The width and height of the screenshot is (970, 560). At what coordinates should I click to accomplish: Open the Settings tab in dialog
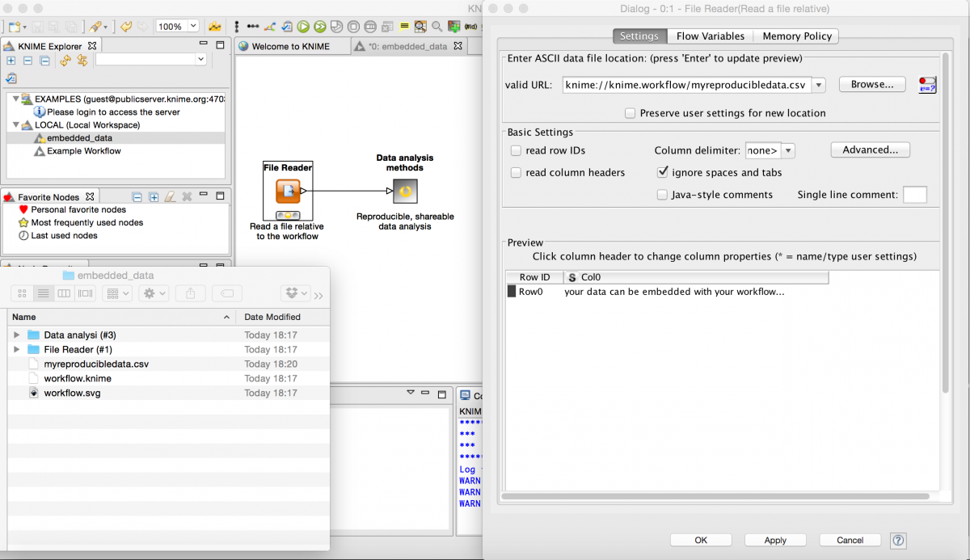[639, 36]
